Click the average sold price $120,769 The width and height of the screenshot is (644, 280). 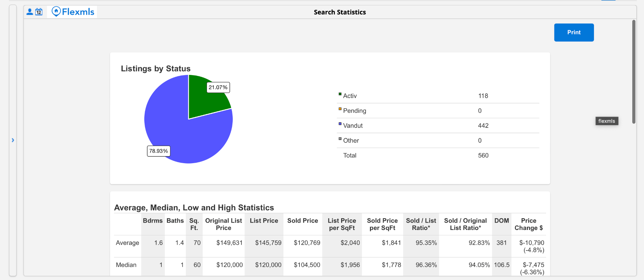pyautogui.click(x=307, y=243)
